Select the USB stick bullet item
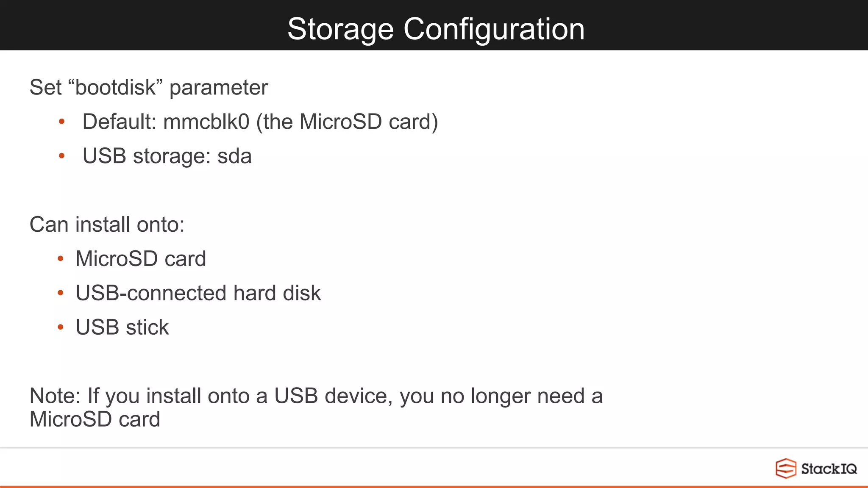Viewport: 868px width, 488px height. coord(122,327)
